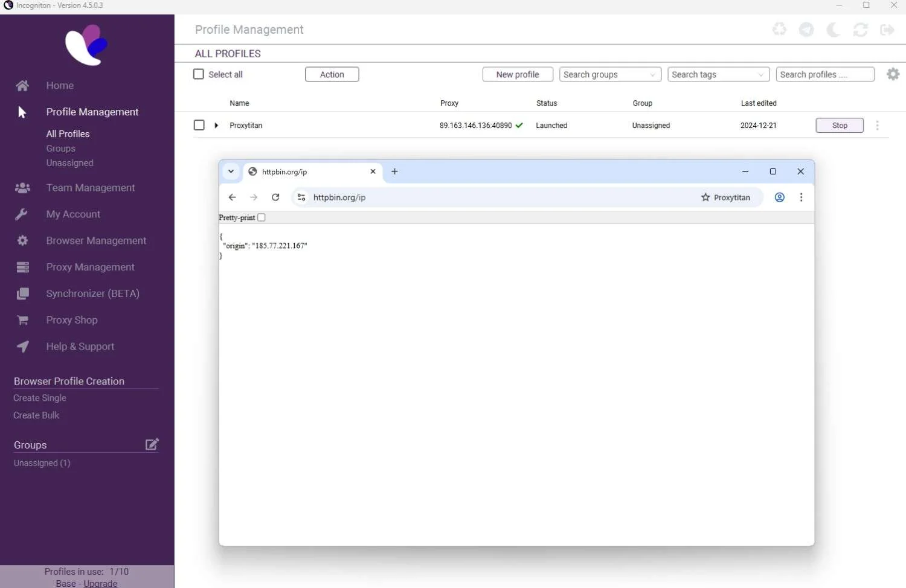Click the Proxy Management server icon

23,267
